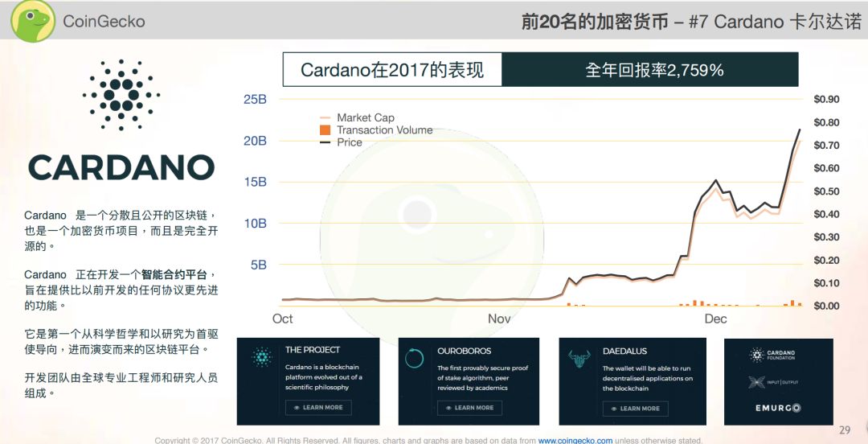Click THE PROJECT card title
This screenshot has height=444, width=868.
coord(313,350)
